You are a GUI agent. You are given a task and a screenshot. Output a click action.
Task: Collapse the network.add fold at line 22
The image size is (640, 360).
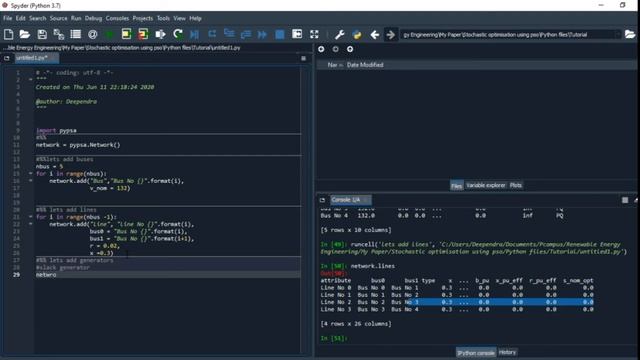pos(31,224)
